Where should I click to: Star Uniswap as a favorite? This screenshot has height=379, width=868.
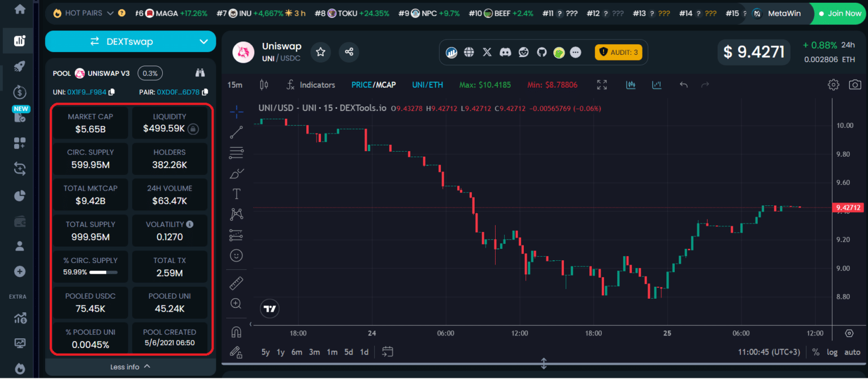pyautogui.click(x=320, y=51)
